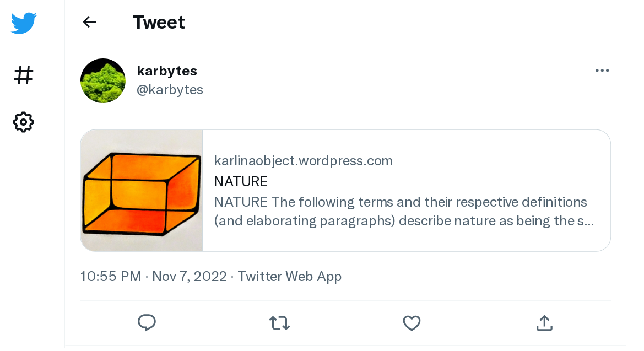644x351 pixels.
Task: Open the Twitter Web App source link
Action: 290,276
